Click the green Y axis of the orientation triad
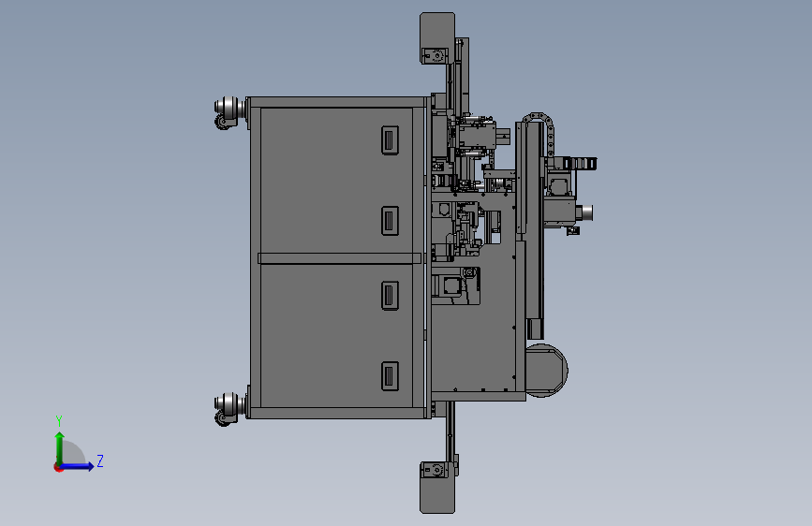 point(60,448)
